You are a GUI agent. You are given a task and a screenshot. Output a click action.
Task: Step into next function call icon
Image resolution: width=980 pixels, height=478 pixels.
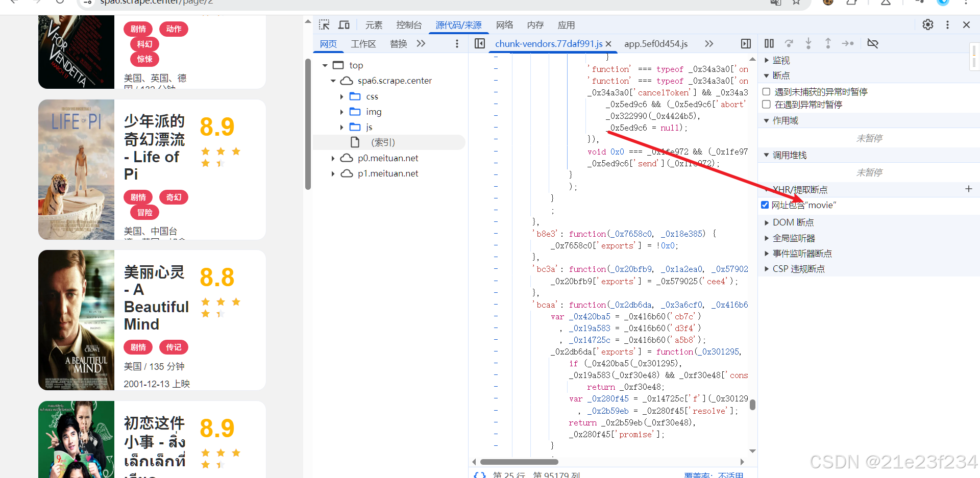[808, 43]
